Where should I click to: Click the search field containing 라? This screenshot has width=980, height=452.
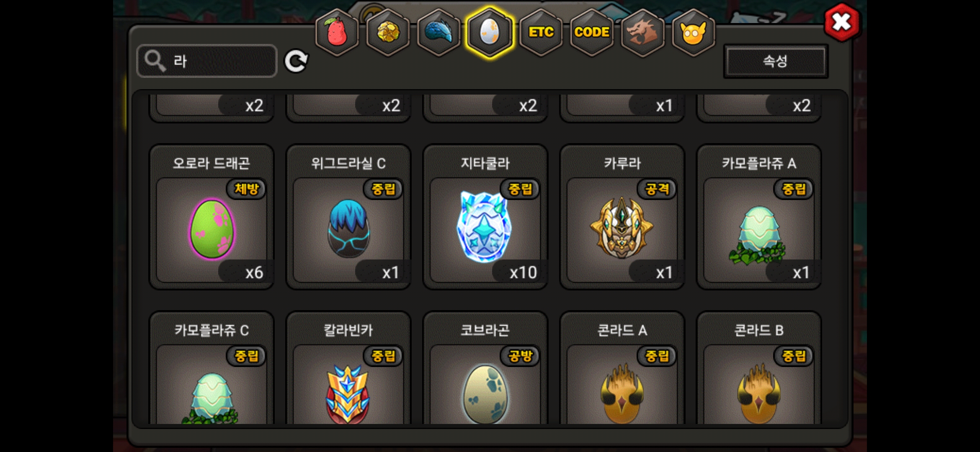point(207,61)
